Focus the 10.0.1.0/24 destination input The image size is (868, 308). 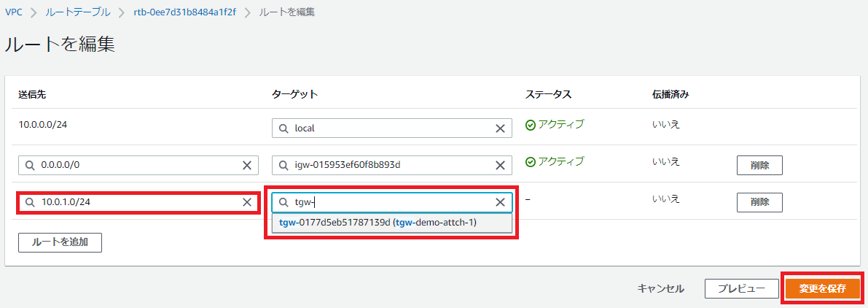pos(138,202)
